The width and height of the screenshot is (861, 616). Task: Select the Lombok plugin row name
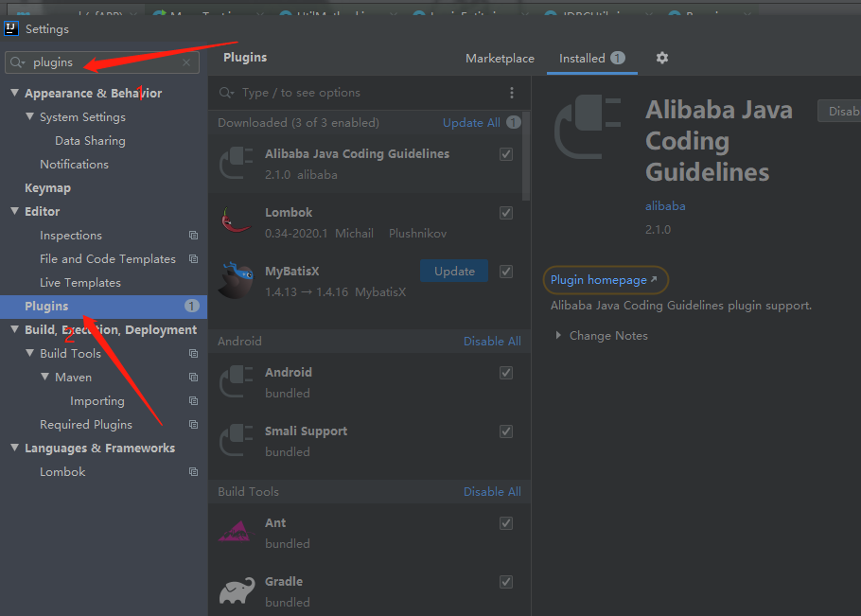click(289, 213)
